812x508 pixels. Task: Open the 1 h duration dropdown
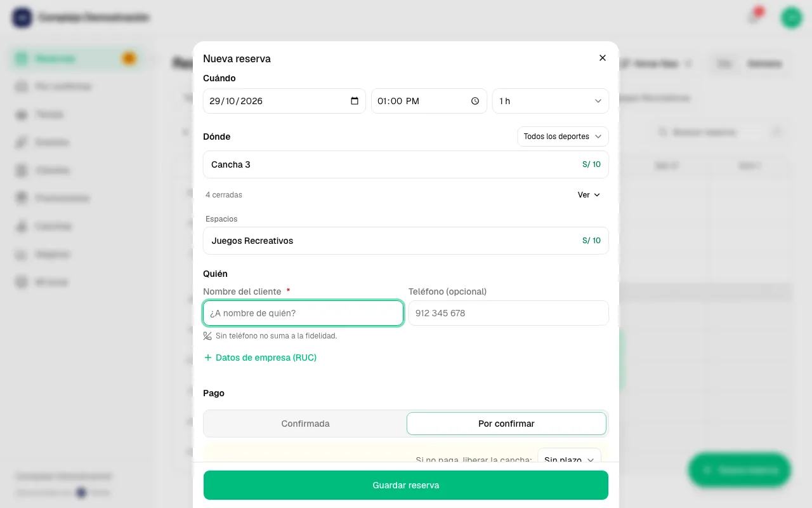pyautogui.click(x=551, y=101)
